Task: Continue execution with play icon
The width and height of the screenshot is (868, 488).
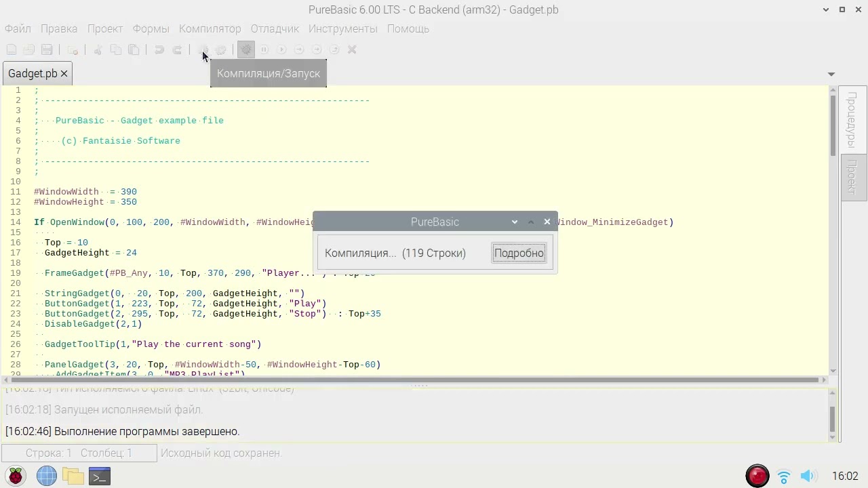Action: (x=281, y=49)
